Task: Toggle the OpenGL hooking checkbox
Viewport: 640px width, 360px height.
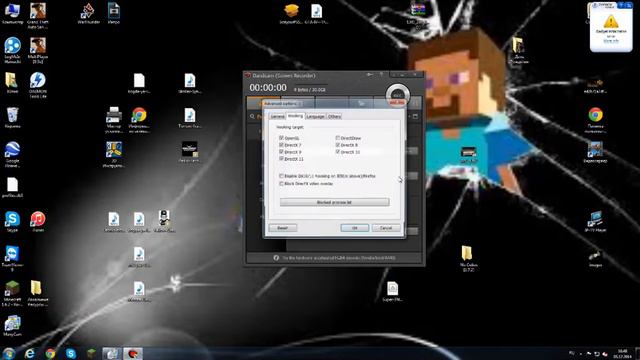Action: click(x=281, y=138)
